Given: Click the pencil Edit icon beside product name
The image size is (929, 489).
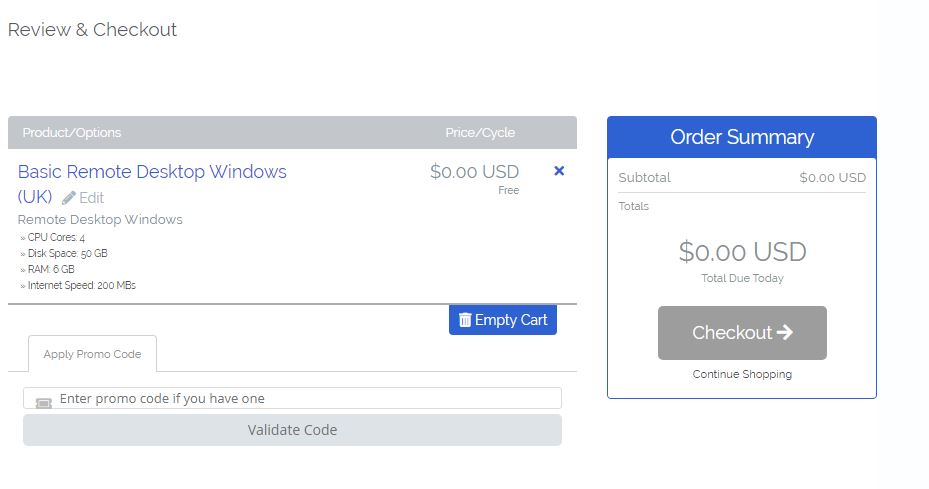Looking at the screenshot, I should pos(69,198).
